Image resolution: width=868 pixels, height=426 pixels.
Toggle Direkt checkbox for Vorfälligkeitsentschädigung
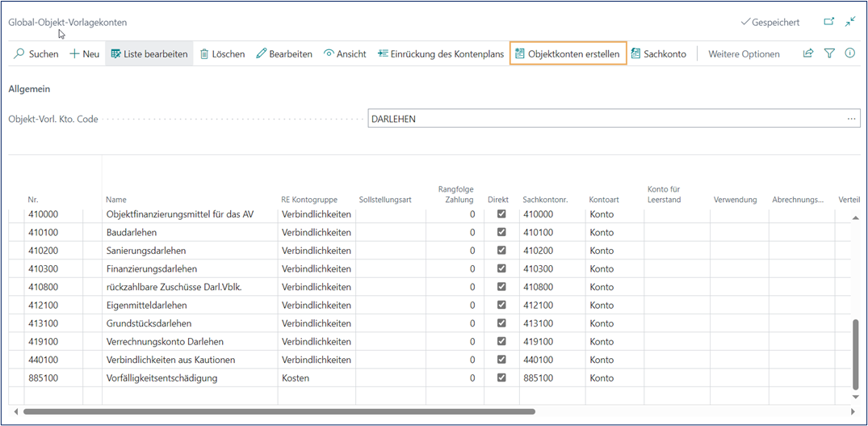tap(501, 377)
